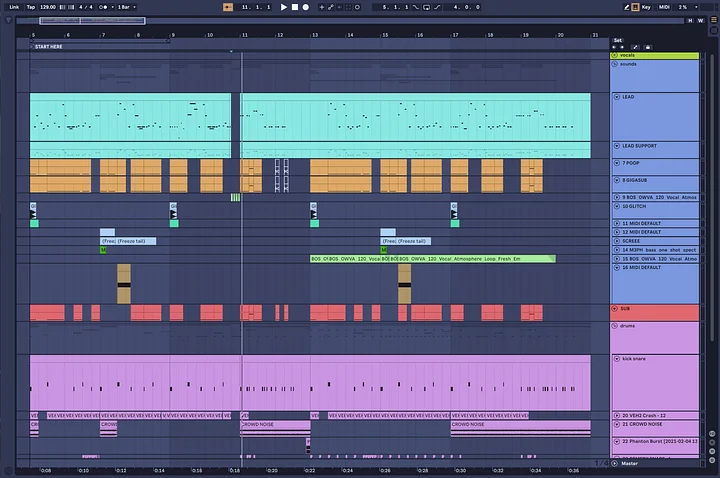Open the Key mapping mode
720x478 pixels.
(x=646, y=7)
